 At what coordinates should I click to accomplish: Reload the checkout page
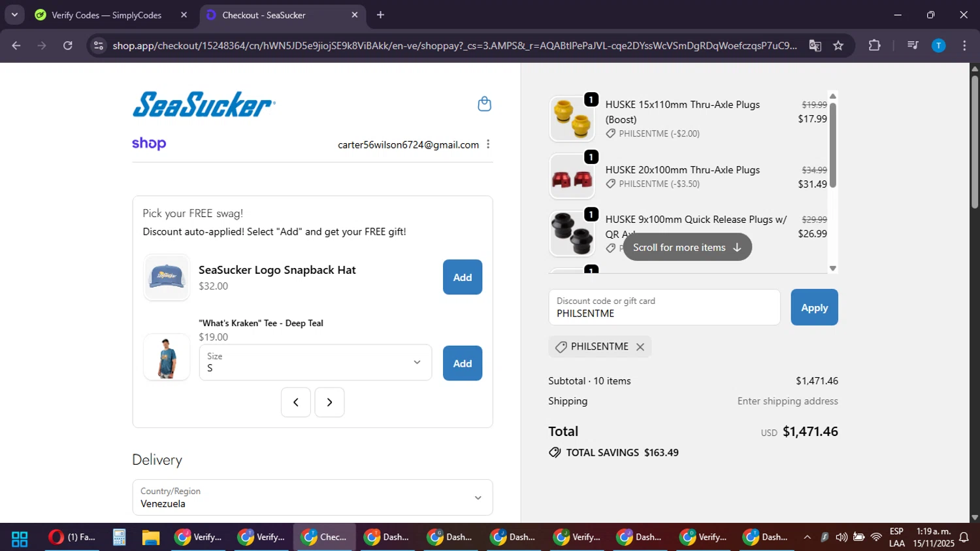(68, 46)
